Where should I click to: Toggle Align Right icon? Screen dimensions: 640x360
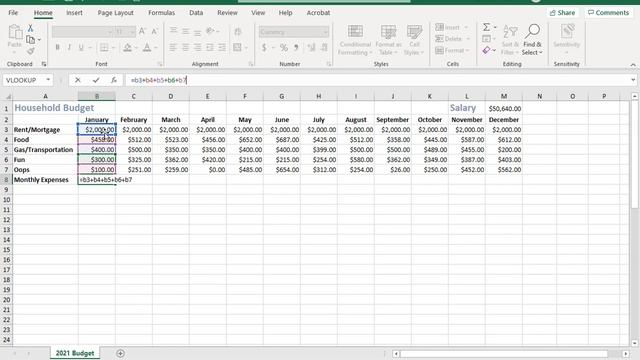198,47
